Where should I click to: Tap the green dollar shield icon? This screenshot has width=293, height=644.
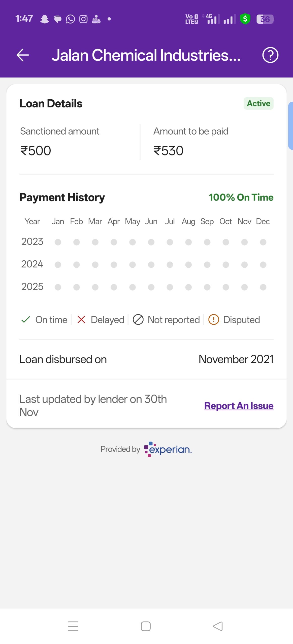coord(245,19)
